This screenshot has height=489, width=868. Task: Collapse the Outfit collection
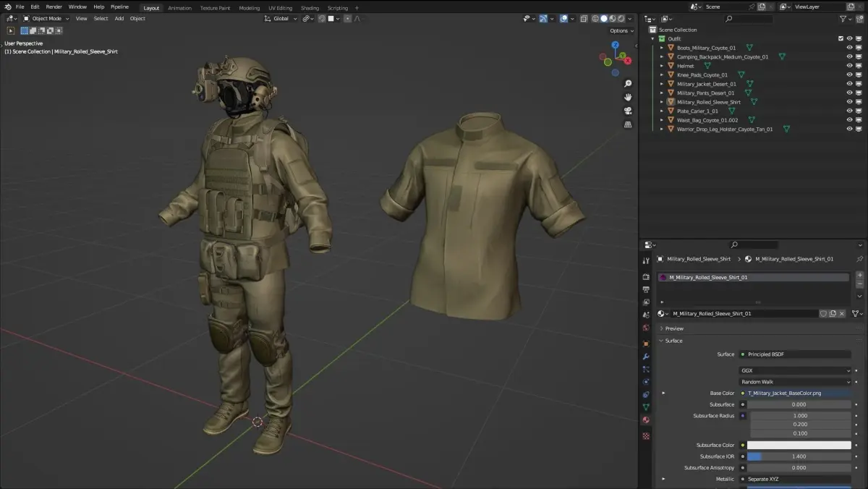point(653,39)
